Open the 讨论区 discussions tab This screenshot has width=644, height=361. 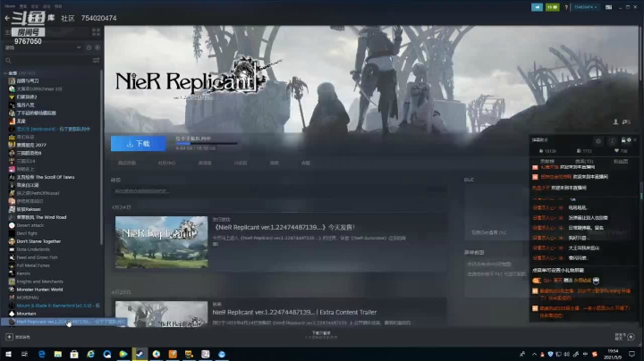coord(241,163)
